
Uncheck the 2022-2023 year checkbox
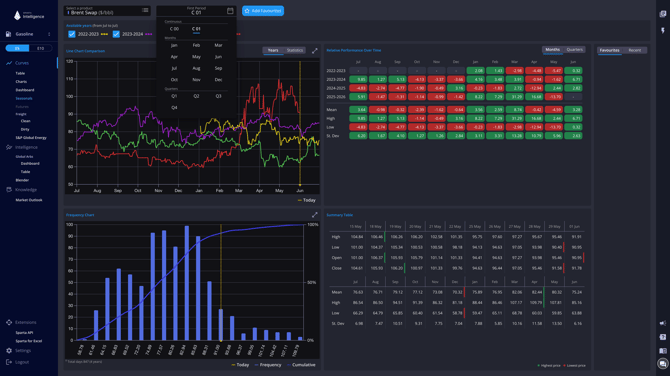[72, 34]
